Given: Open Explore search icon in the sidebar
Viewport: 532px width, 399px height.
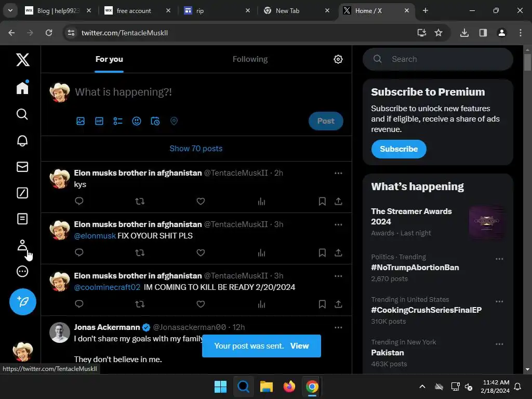Looking at the screenshot, I should pos(22,114).
